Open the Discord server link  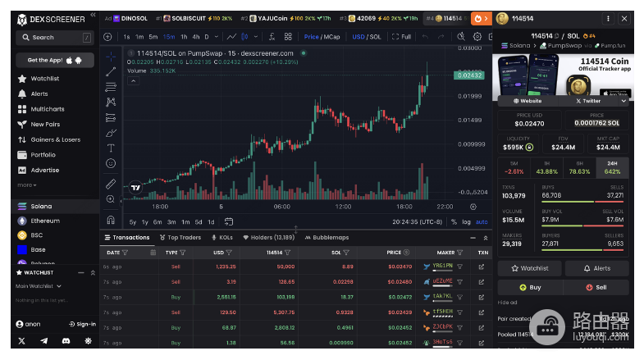coord(66,340)
